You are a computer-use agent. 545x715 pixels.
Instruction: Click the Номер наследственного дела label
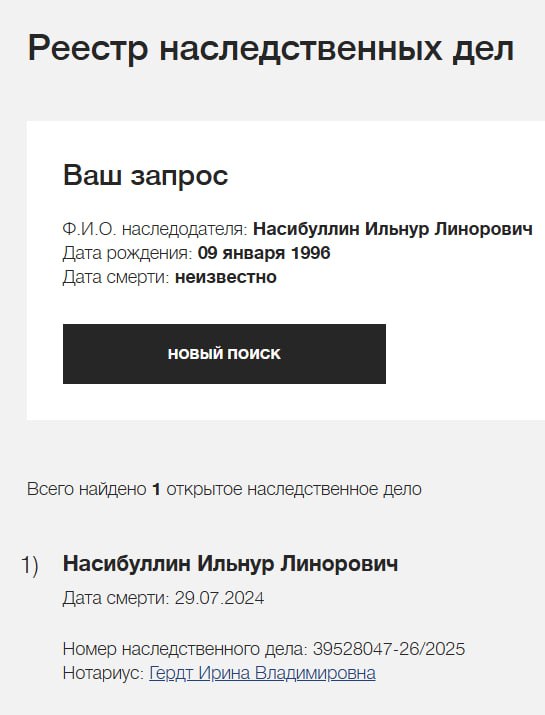pos(185,649)
